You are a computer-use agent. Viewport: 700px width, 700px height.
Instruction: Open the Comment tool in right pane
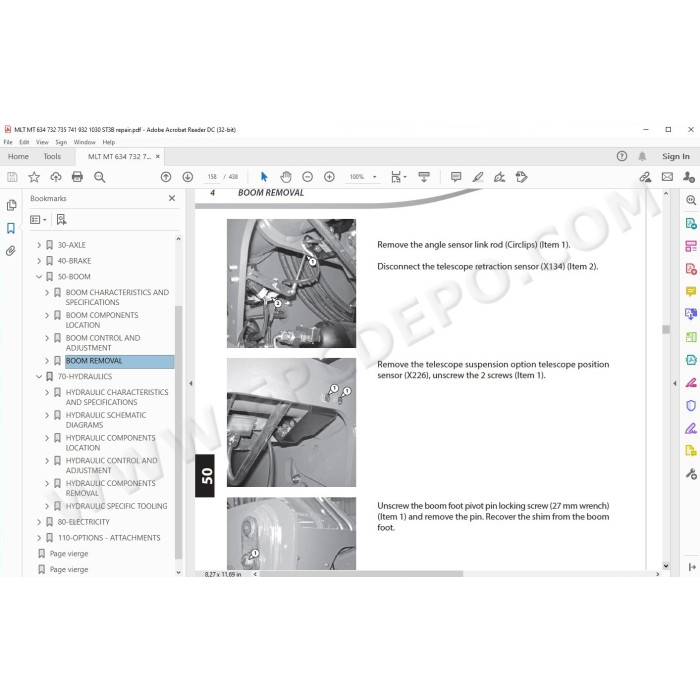(x=691, y=292)
